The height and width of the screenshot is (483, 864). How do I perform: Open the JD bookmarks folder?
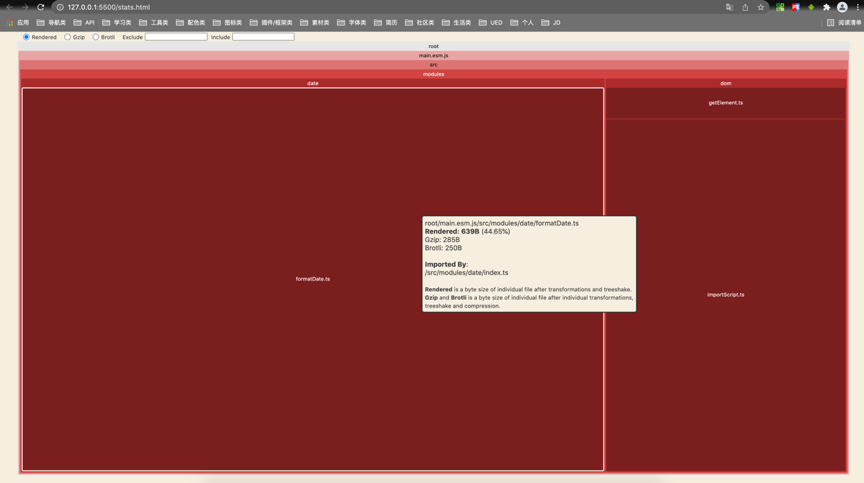pos(550,23)
